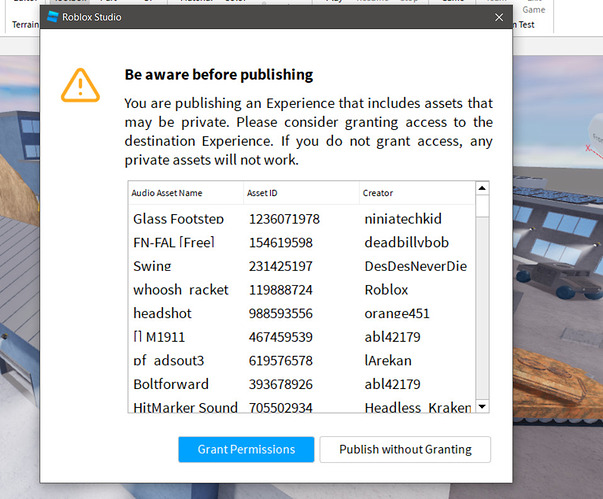
Task: Click creator deadbillybob
Action: 406,243
